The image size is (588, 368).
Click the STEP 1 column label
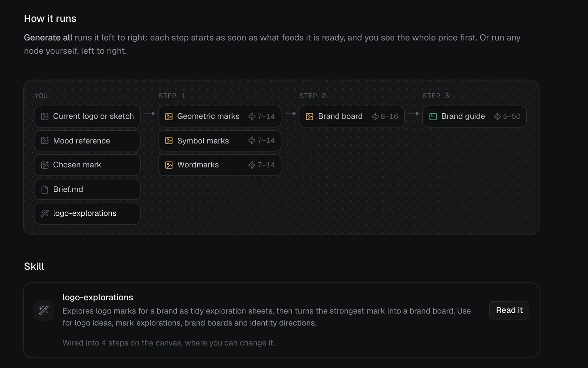(x=172, y=96)
